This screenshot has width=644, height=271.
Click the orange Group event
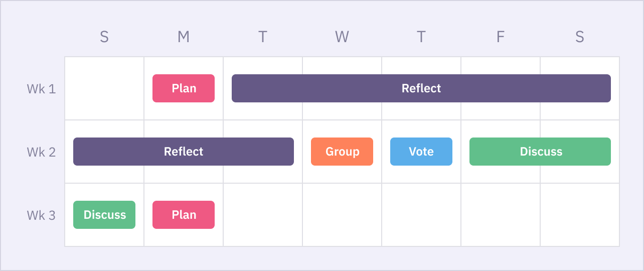[x=342, y=152]
